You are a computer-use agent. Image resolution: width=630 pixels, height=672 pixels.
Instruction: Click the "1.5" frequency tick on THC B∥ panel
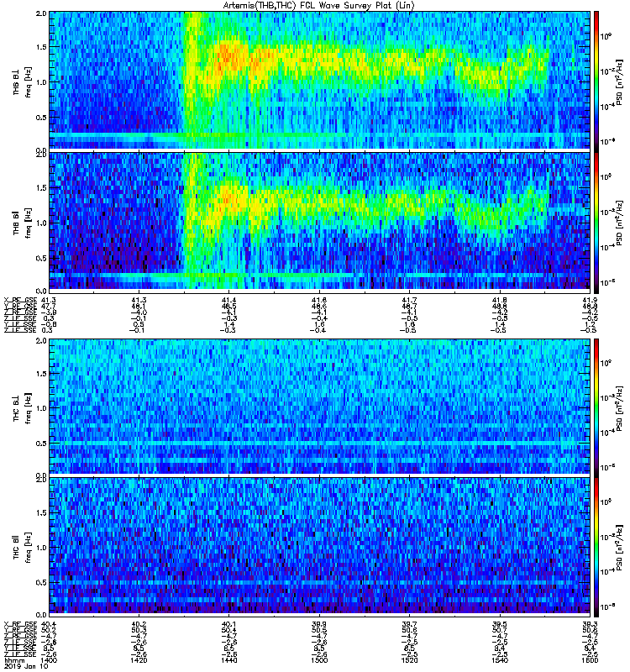click(41, 512)
